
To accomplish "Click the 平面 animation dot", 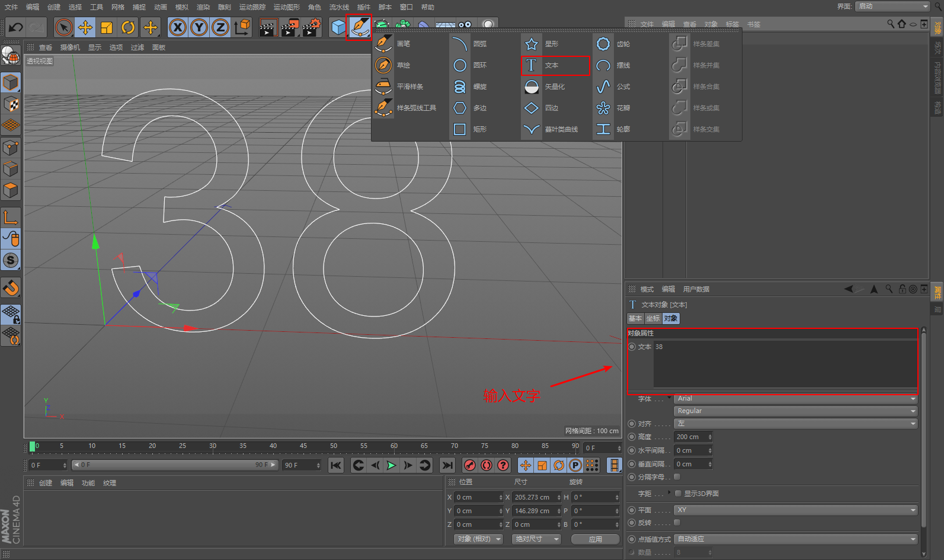I will tap(632, 510).
